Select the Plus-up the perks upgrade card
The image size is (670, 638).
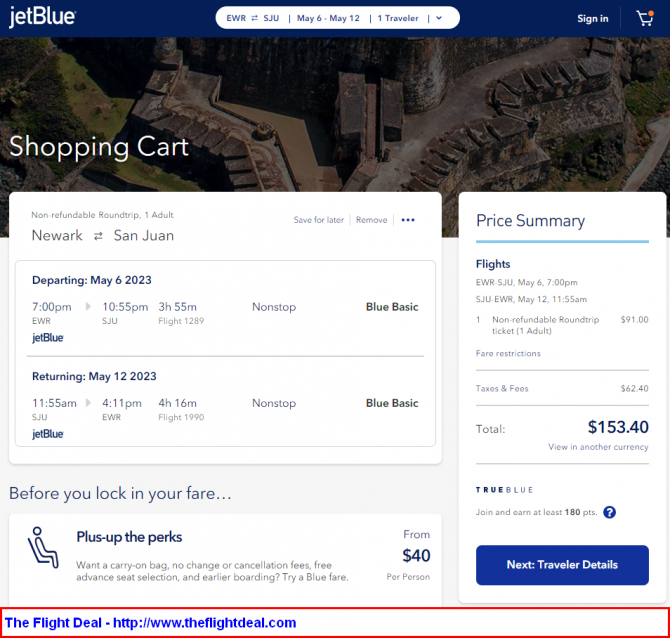[x=225, y=559]
